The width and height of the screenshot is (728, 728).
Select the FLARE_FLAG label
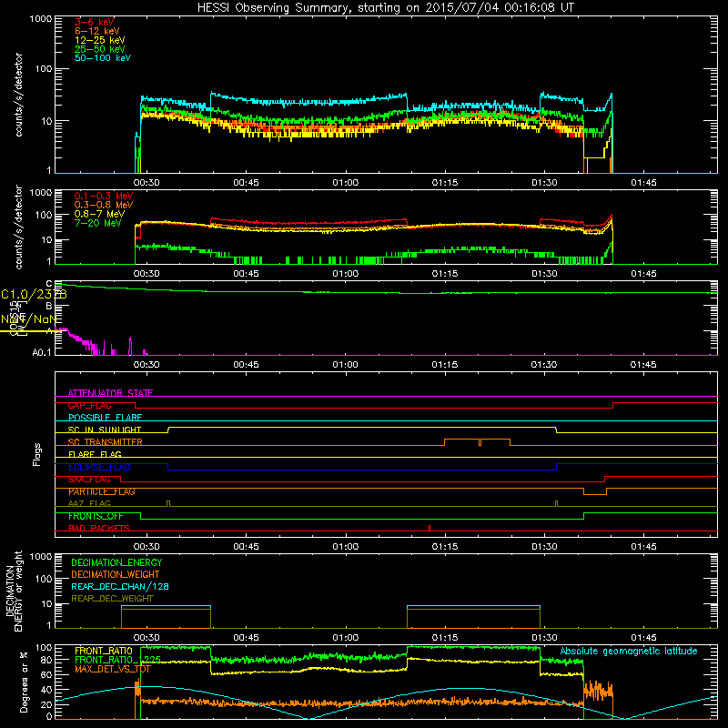(x=95, y=454)
